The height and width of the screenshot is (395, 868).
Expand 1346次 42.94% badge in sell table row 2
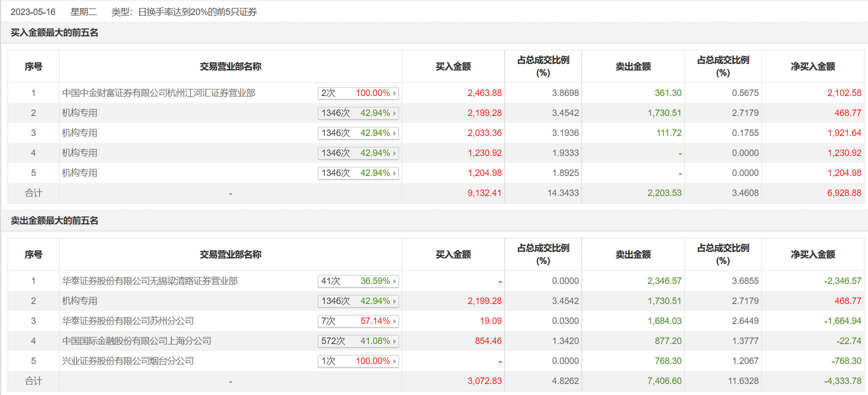[x=358, y=301]
